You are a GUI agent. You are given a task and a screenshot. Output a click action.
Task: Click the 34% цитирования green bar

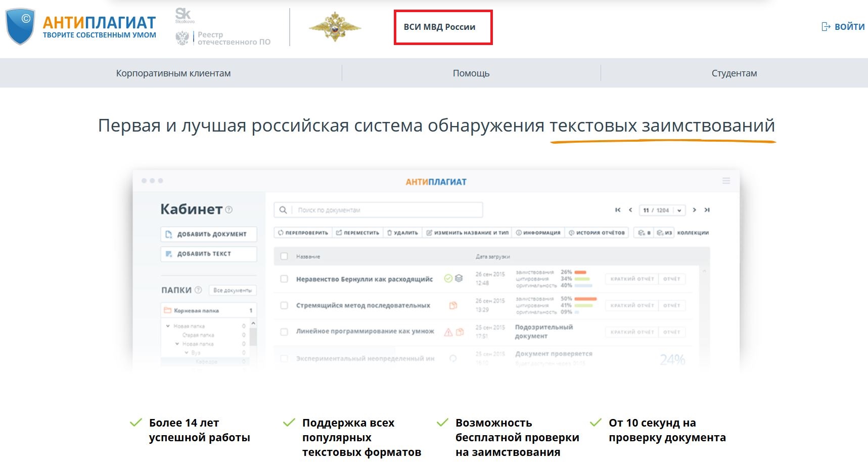(582, 279)
